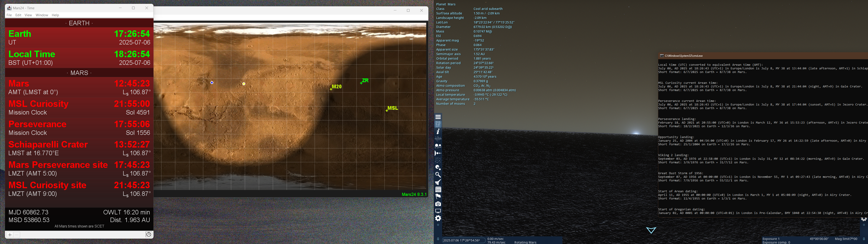Click the 'Rotating Mars' status text
Screen dimensions: 868x244
[525, 242]
